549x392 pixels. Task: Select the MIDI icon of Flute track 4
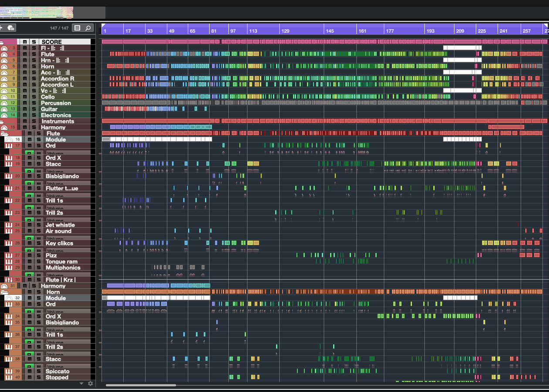pyautogui.click(x=4, y=54)
